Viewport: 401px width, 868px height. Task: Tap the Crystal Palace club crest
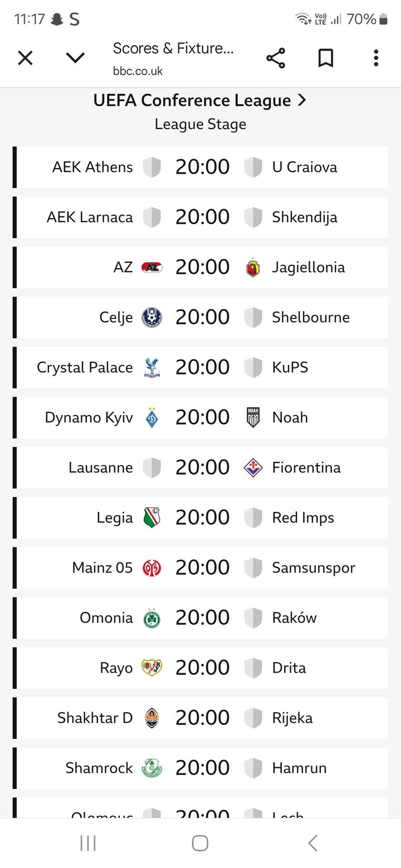pos(151,367)
